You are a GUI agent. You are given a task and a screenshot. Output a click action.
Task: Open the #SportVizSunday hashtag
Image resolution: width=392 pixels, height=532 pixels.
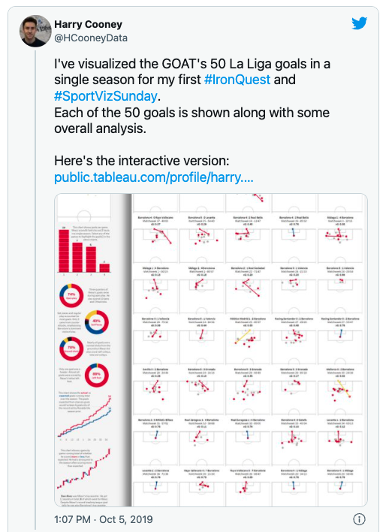tap(106, 96)
